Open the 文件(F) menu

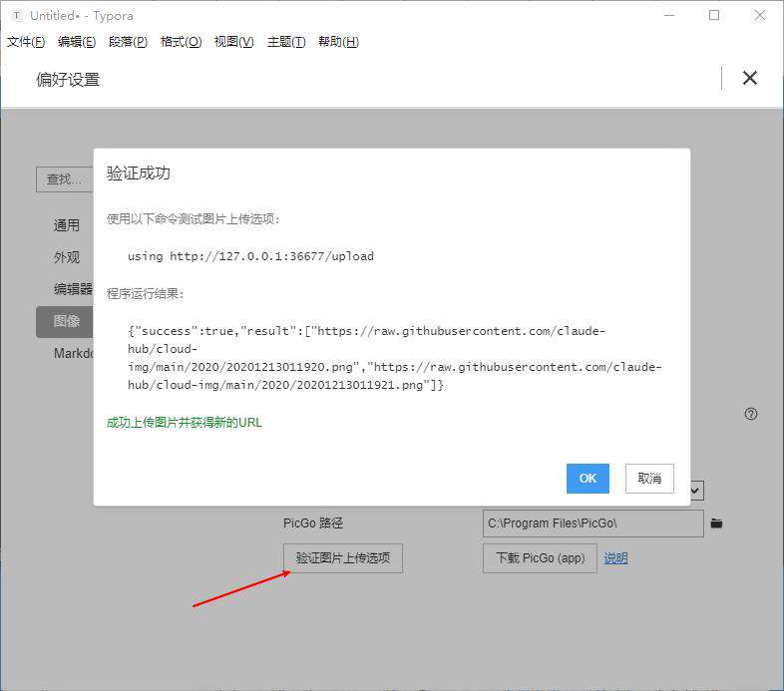26,42
